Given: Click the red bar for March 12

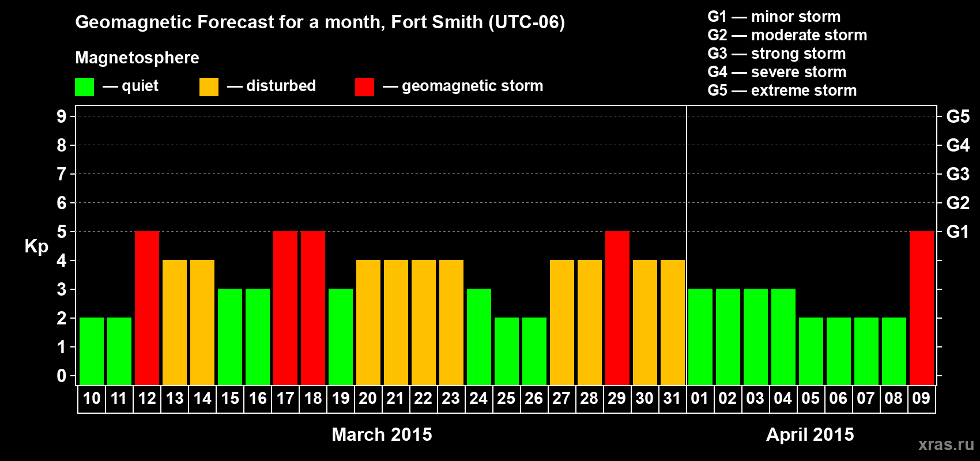Looking at the screenshot, I should 147,308.
